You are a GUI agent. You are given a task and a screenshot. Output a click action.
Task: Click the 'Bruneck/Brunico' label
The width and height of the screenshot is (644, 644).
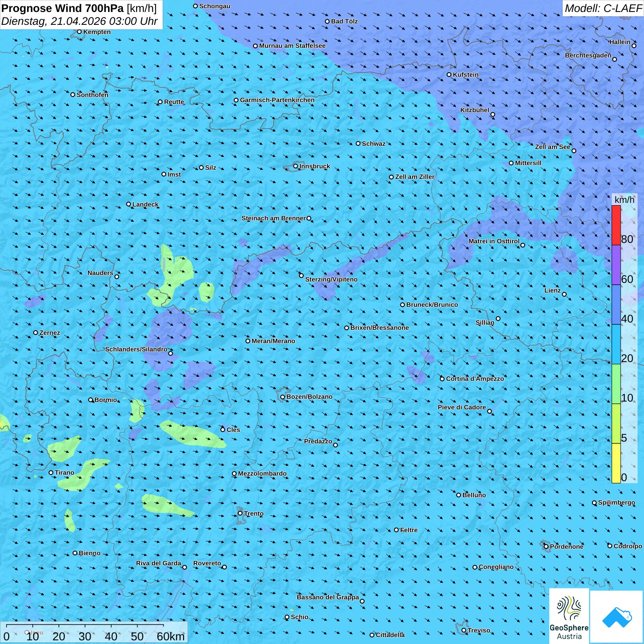click(x=432, y=305)
